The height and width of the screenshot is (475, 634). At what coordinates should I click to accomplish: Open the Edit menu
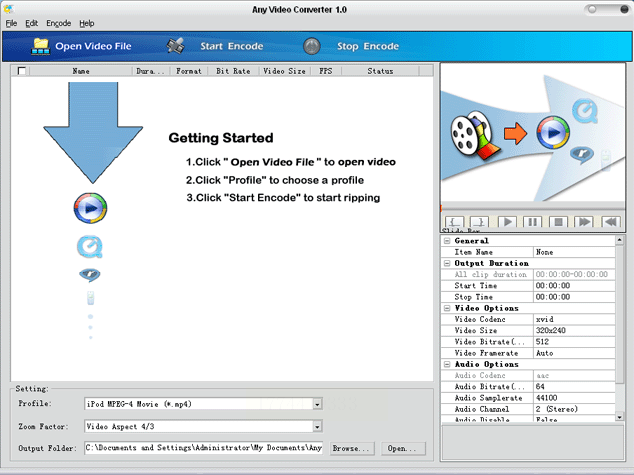point(32,23)
